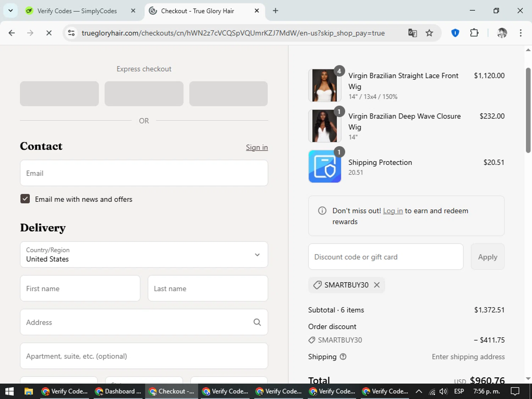Focus the Apartment, suite field
The image size is (532, 399).
[144, 356]
